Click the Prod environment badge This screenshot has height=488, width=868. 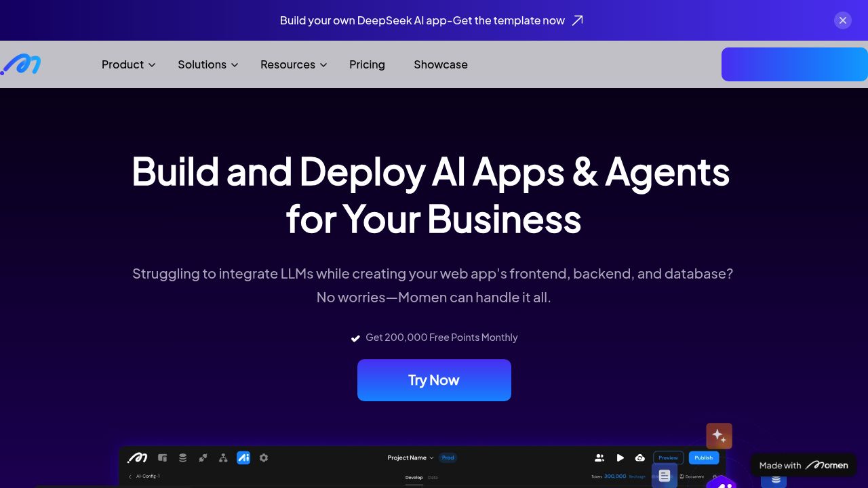click(448, 457)
